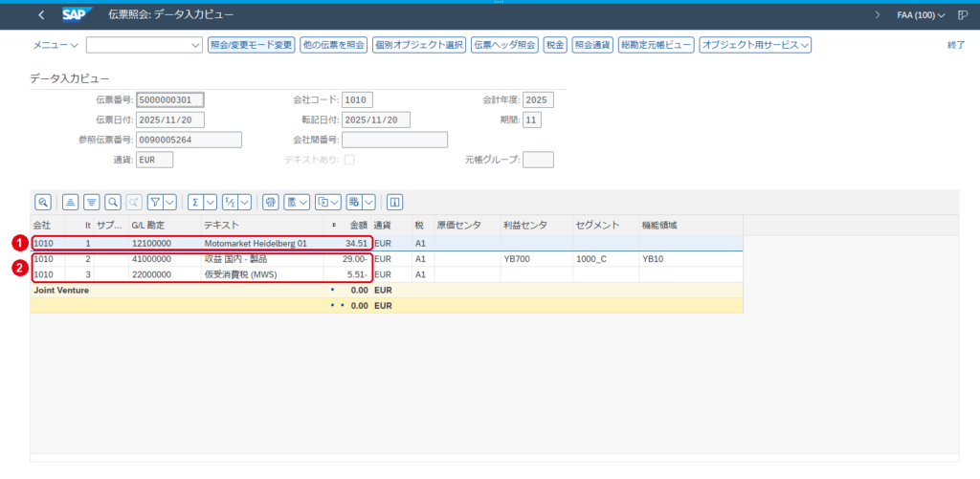Click 参照伝票番号 field 0090005264
This screenshot has width=980, height=479.
189,140
